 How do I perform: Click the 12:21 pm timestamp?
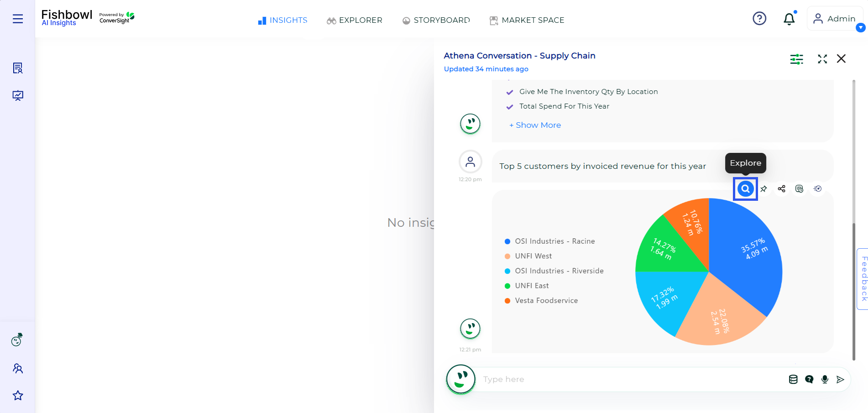tap(470, 350)
